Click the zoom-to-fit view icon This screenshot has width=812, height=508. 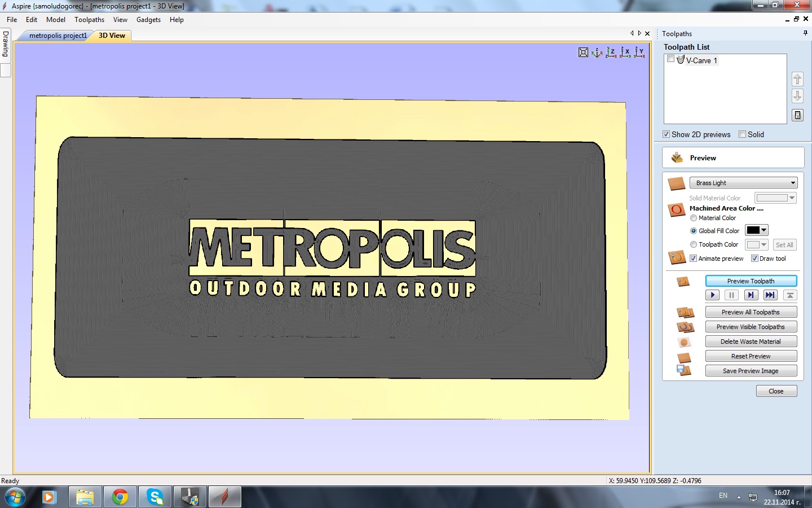point(583,52)
